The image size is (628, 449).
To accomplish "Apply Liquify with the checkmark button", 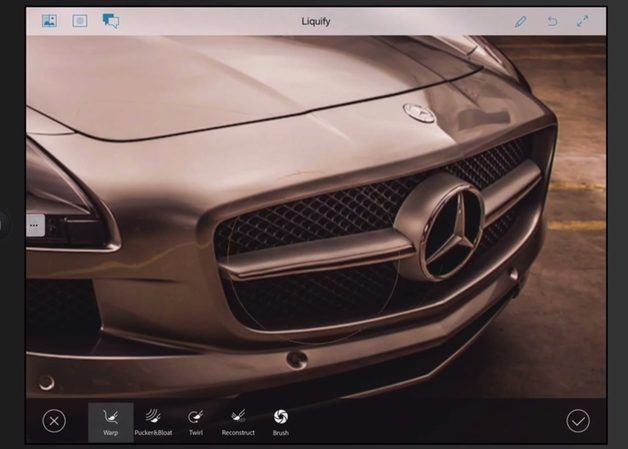I will tap(578, 421).
